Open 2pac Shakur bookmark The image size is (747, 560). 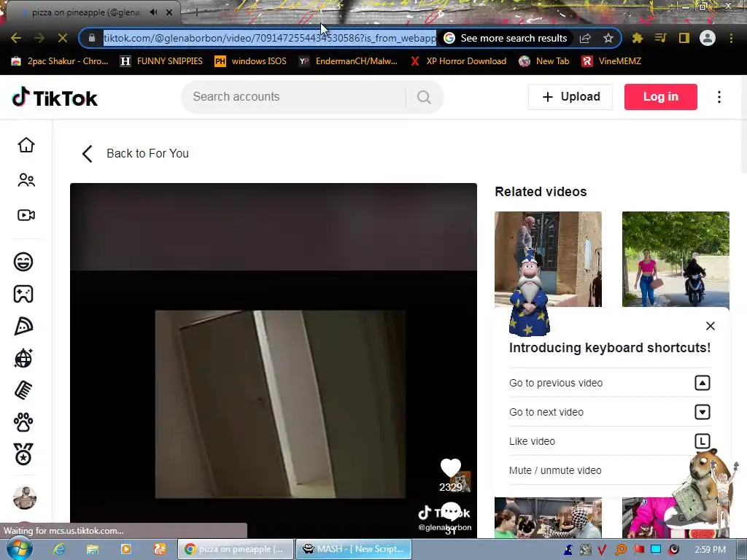click(x=60, y=61)
